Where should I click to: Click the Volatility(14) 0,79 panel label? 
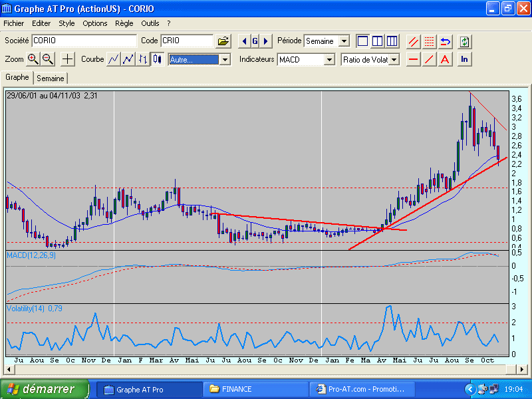[35, 309]
